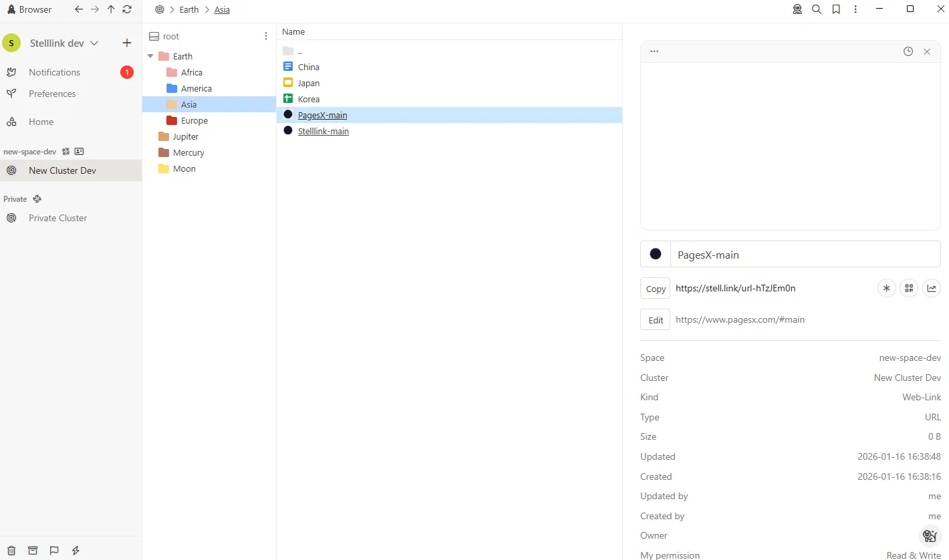Open the trash bin in bottom toolbar
This screenshot has height=560, width=949.
coord(11,550)
